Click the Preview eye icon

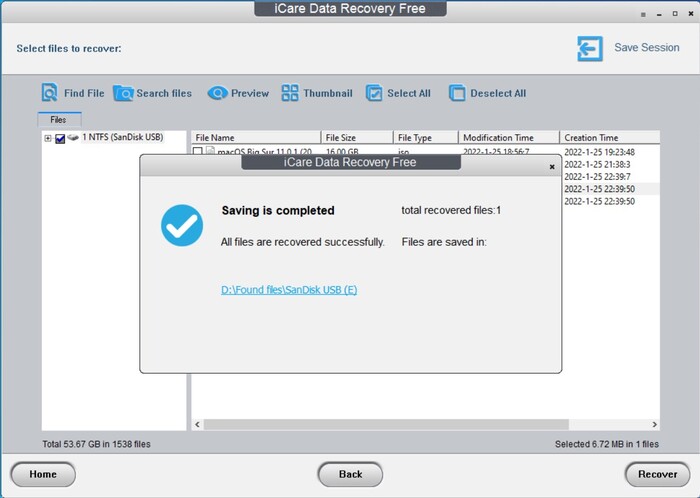(218, 93)
